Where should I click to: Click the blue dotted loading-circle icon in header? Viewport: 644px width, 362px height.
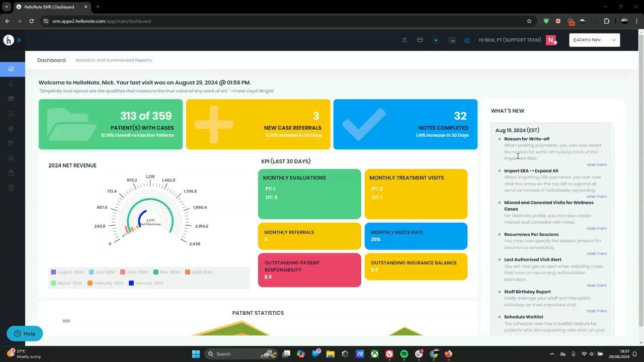tap(436, 40)
